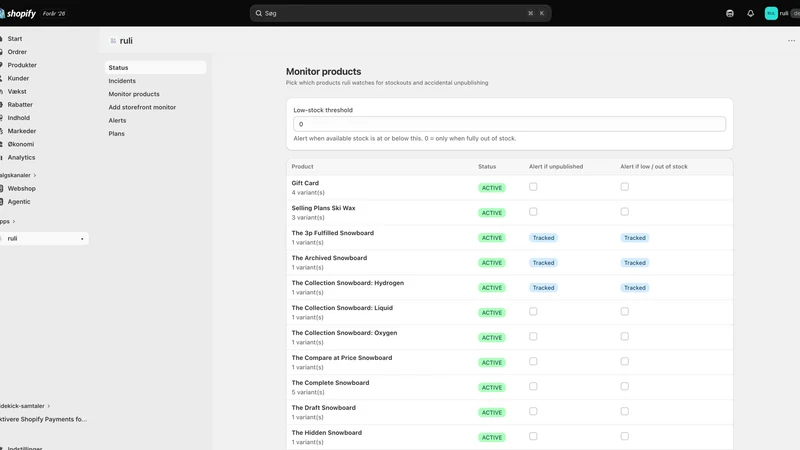This screenshot has height=450, width=800.
Task: Open the store icon beside the bell
Action: pyautogui.click(x=730, y=14)
